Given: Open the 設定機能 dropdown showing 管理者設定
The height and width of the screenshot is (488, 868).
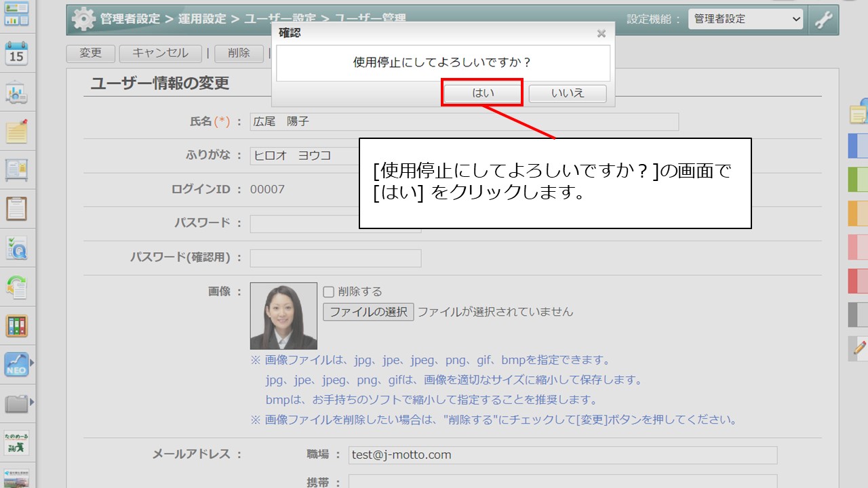Looking at the screenshot, I should 746,19.
